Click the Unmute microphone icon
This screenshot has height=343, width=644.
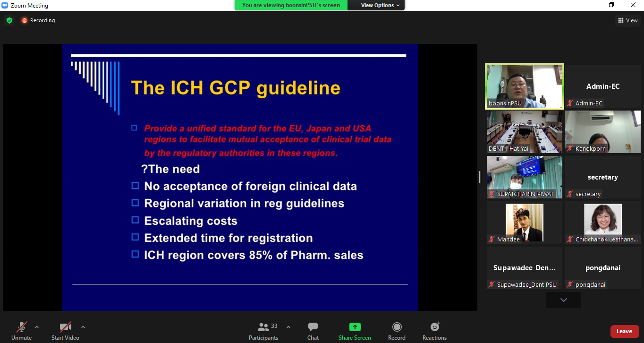pos(22,327)
